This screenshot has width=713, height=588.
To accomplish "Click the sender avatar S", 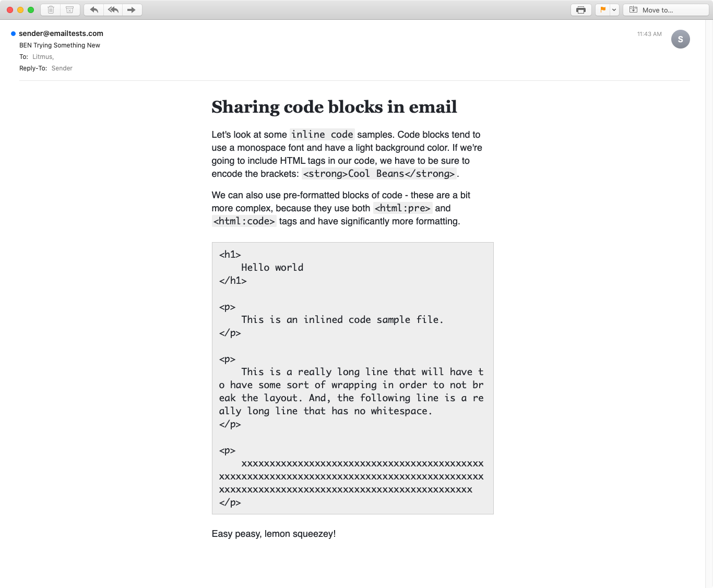I will [680, 39].
